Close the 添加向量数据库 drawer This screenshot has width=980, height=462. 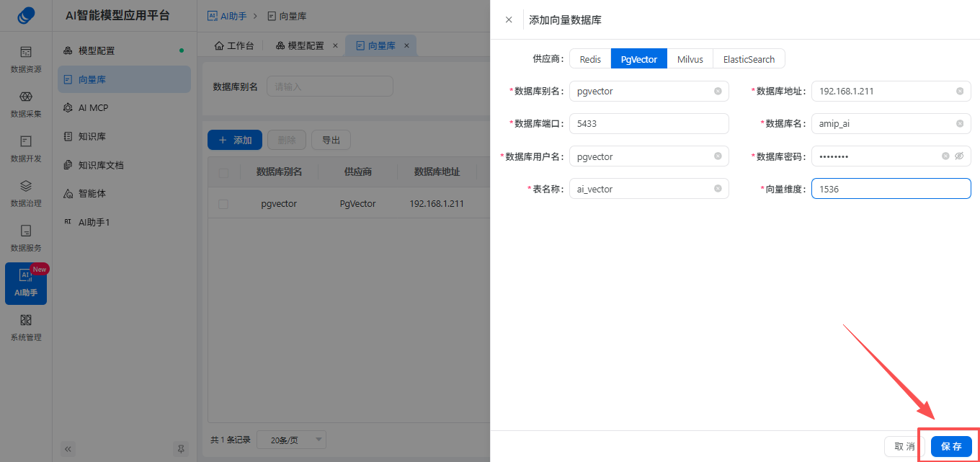coord(509,19)
